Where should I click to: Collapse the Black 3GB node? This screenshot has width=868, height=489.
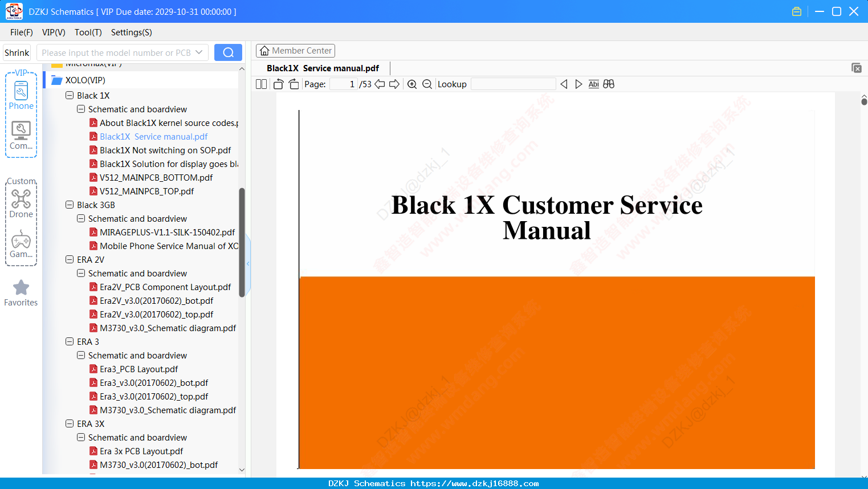[70, 205]
